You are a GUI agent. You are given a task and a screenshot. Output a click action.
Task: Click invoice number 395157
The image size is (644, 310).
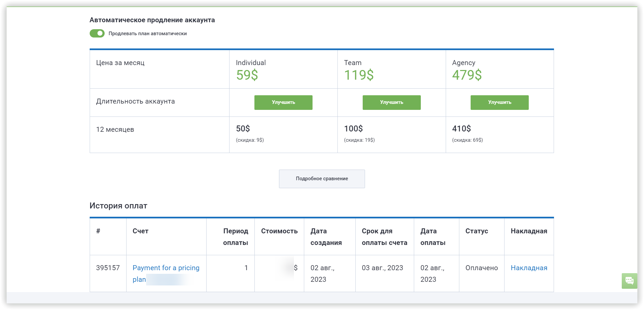(108, 268)
